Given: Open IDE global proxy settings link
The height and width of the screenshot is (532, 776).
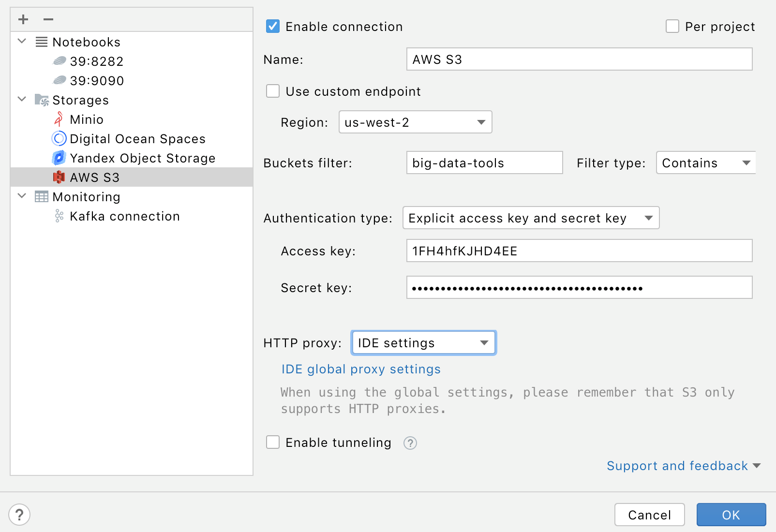Looking at the screenshot, I should click(x=361, y=369).
